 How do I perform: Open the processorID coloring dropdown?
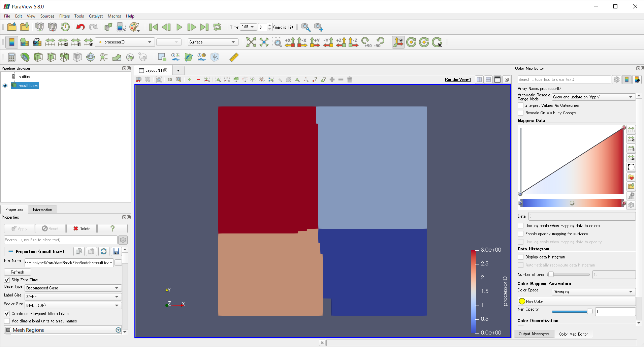(x=125, y=42)
